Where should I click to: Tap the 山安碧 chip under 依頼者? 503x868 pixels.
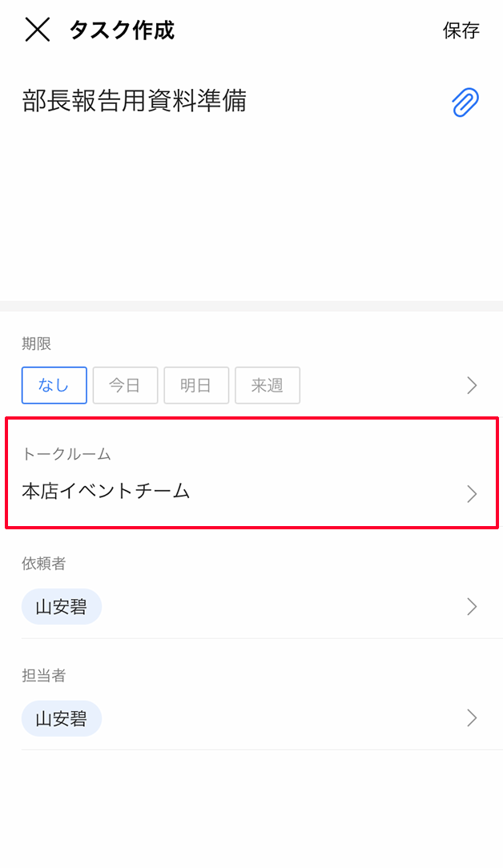pos(62,608)
